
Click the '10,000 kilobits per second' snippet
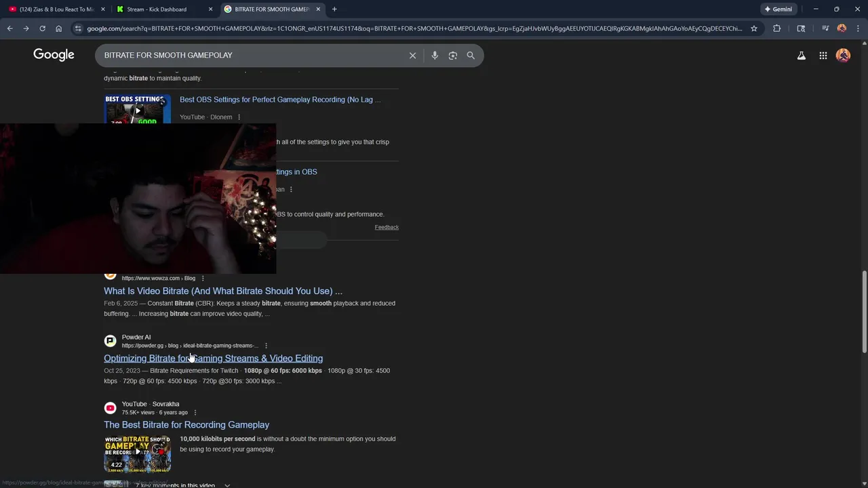point(218,439)
